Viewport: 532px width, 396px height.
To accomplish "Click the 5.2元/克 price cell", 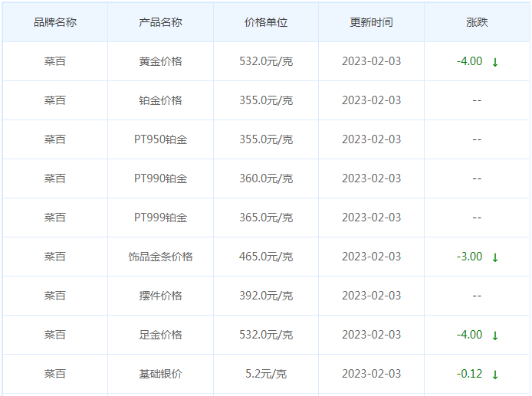I will (266, 374).
